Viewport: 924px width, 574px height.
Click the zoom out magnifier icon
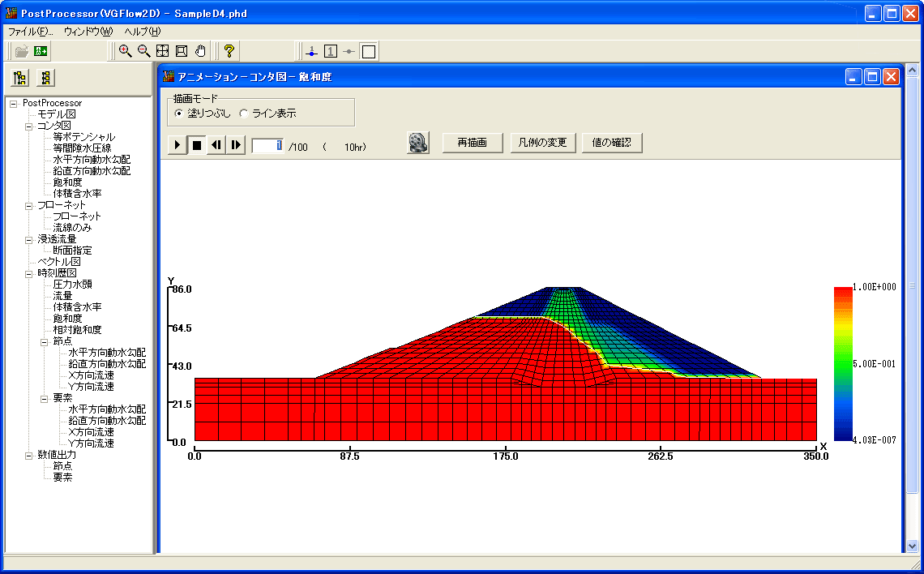143,51
